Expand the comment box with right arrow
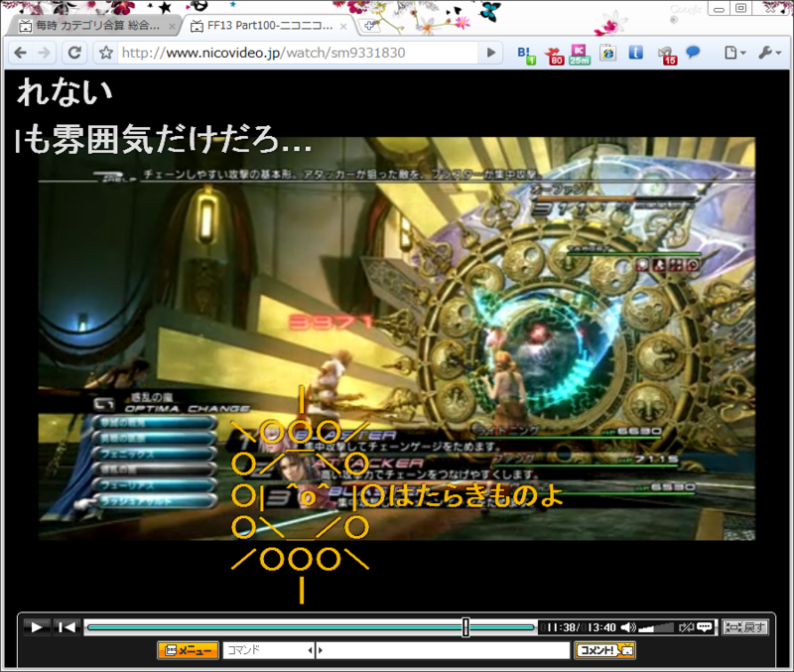Screen dimensions: 794x672 click(x=320, y=650)
